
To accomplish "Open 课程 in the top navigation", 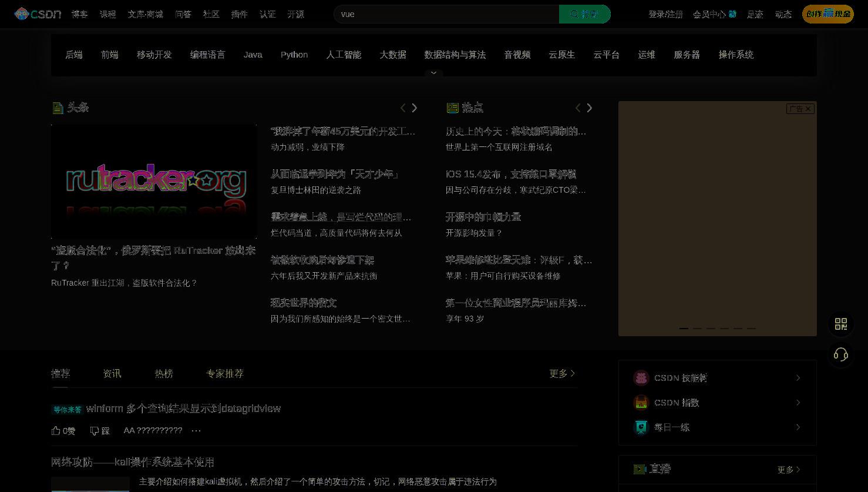I will (x=108, y=14).
